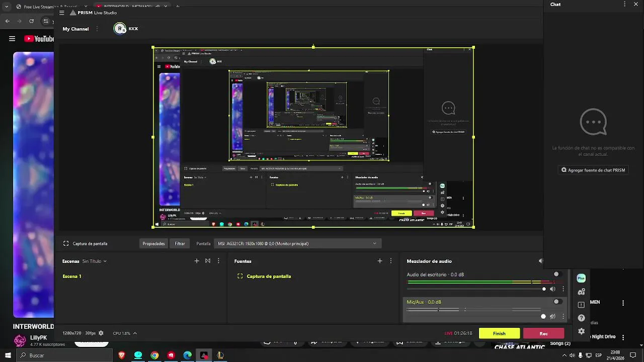Click the ESP language indicator
The image size is (644, 362).
(x=598, y=355)
